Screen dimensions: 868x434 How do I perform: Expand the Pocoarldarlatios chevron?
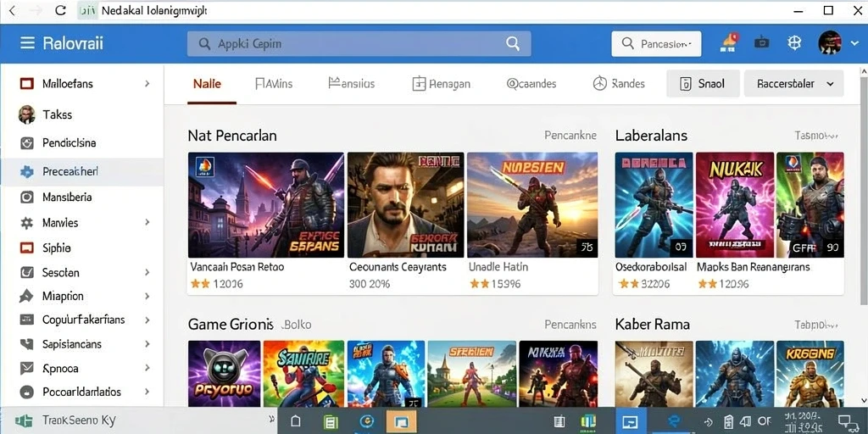(x=147, y=392)
